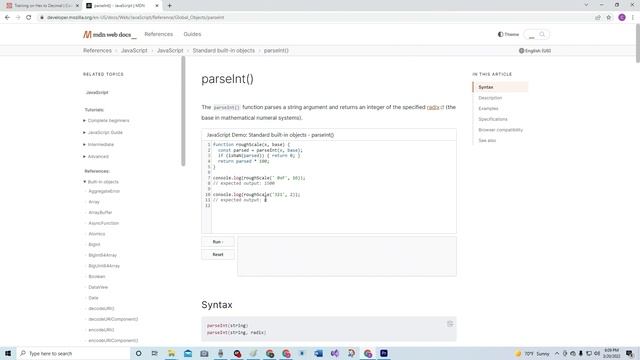Screen dimensions: 640x360
Task: Expand the Complete beginners section
Action: pos(106,120)
